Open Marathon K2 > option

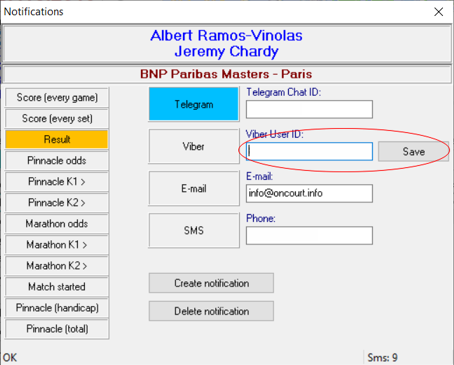click(x=57, y=266)
